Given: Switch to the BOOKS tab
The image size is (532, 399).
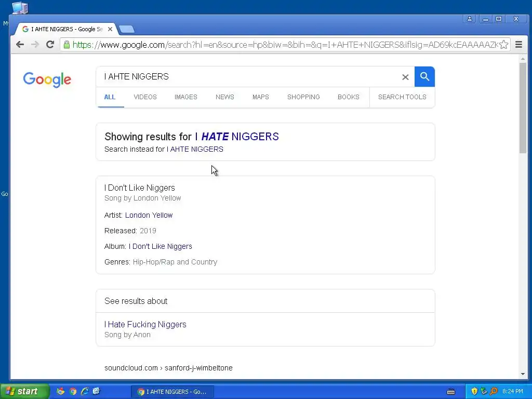Looking at the screenshot, I should point(348,97).
